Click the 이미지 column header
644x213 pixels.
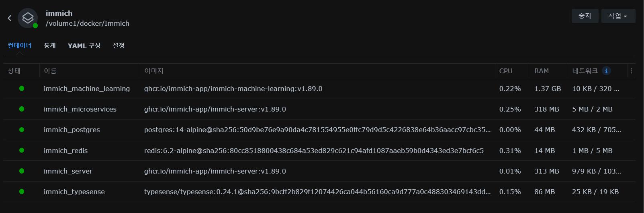coord(154,71)
